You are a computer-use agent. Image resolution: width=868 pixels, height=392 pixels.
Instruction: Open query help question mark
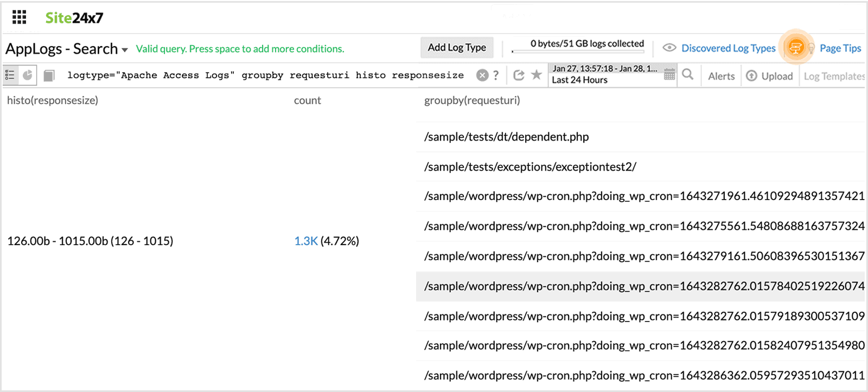pos(496,75)
